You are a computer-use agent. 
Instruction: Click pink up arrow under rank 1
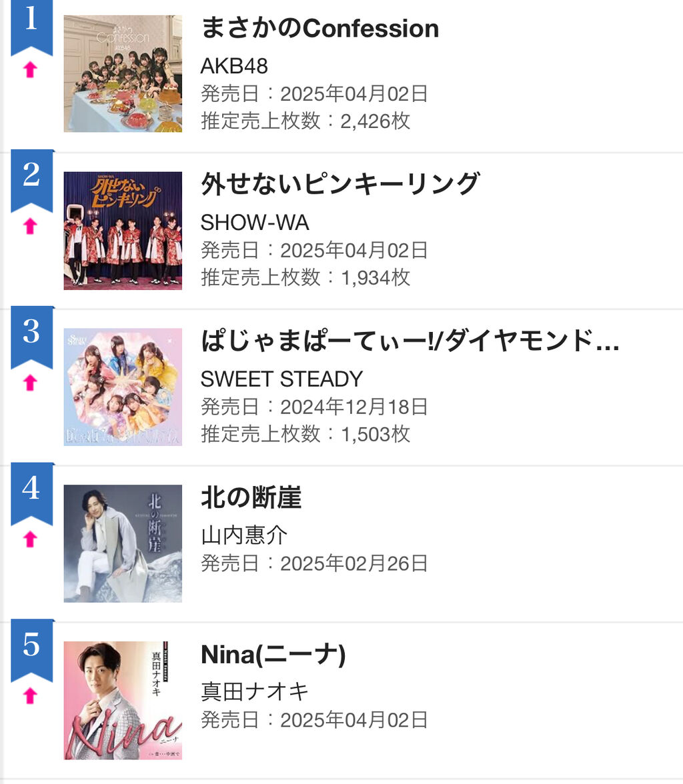[x=31, y=69]
